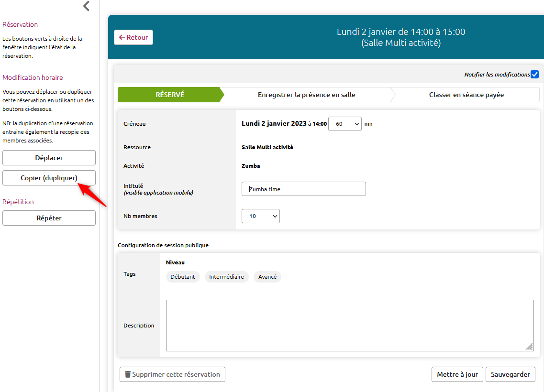Click the Intitulé text field
This screenshot has height=392, width=544.
[x=303, y=189]
